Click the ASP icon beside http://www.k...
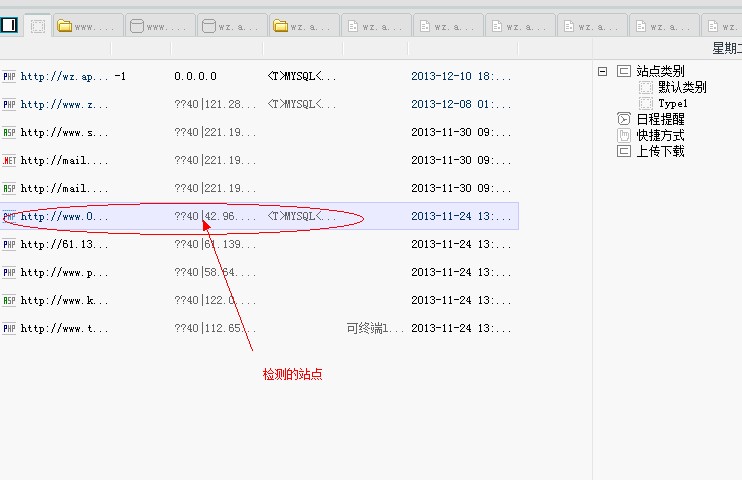 [9, 300]
